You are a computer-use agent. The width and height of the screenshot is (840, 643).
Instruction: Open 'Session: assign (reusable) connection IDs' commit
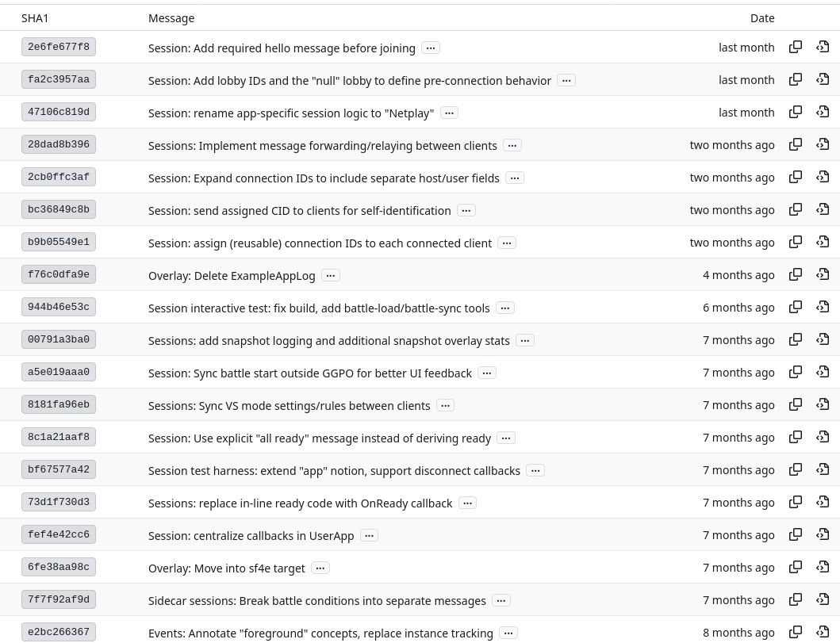[x=320, y=243]
